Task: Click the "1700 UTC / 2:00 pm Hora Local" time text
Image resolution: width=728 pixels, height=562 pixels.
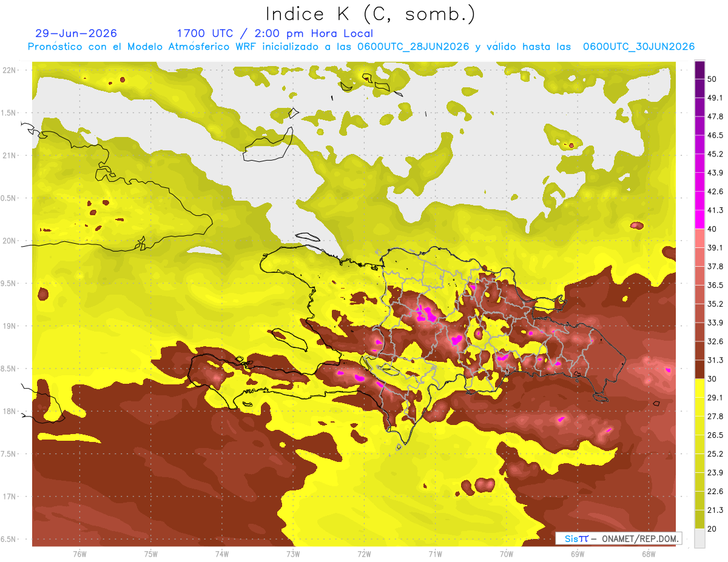Action: [x=275, y=33]
